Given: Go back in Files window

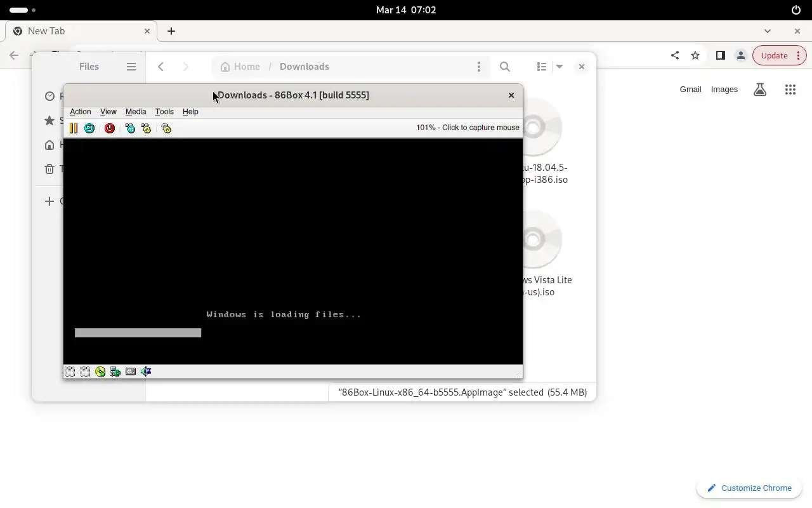Looking at the screenshot, I should [161, 67].
